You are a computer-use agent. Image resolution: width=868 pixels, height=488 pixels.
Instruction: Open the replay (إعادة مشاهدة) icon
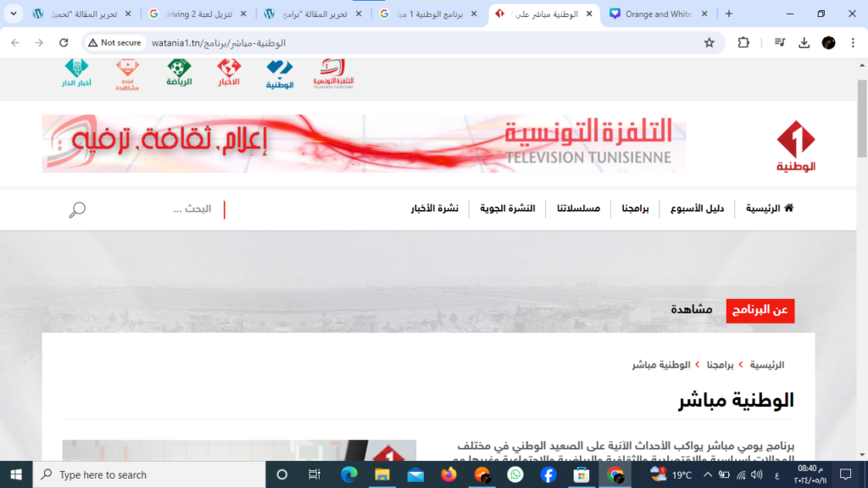(128, 74)
